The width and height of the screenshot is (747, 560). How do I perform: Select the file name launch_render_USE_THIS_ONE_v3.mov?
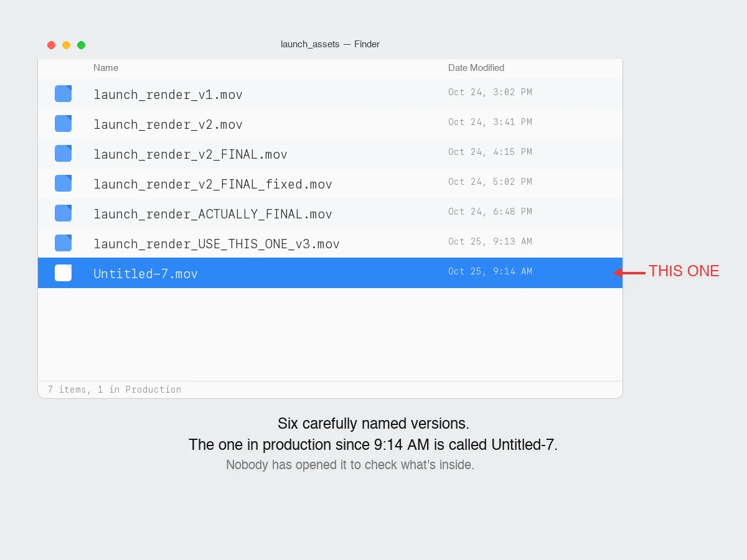point(217,244)
